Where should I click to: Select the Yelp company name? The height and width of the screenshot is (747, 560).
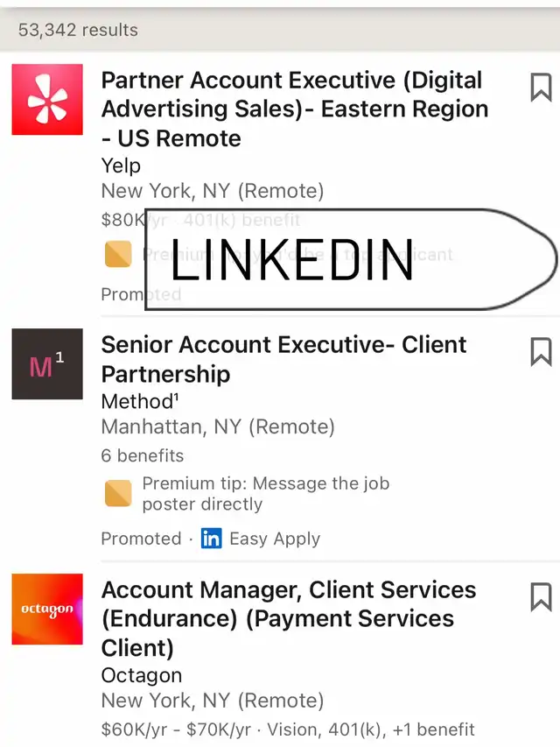121,166
